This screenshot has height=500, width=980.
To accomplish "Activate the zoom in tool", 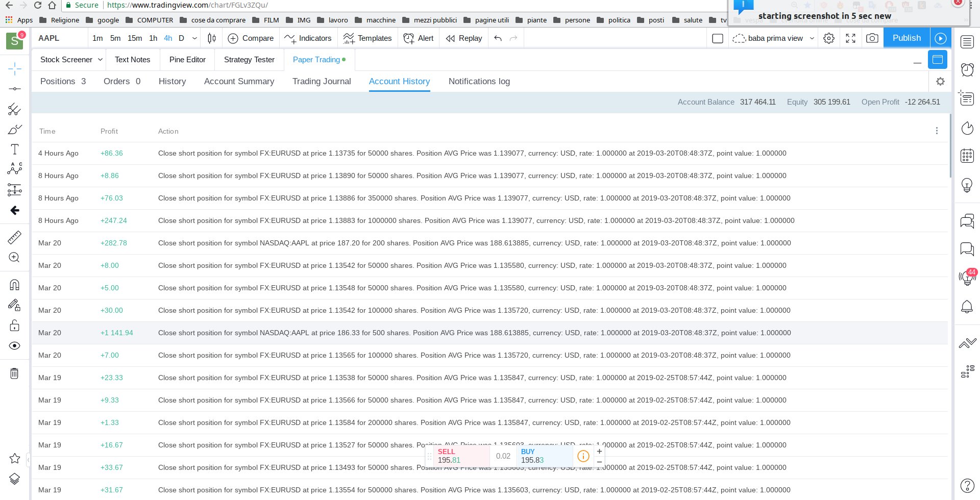I will [14, 258].
